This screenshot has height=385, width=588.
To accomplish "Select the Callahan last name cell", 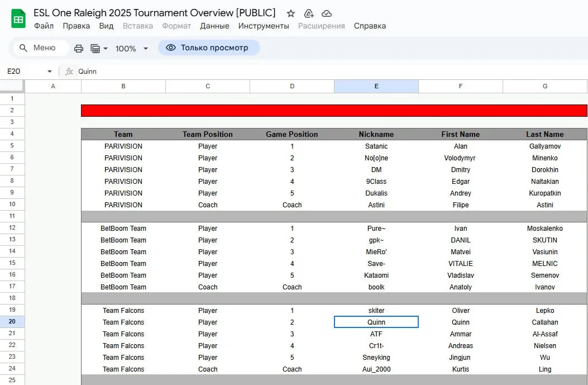I will tap(545, 322).
